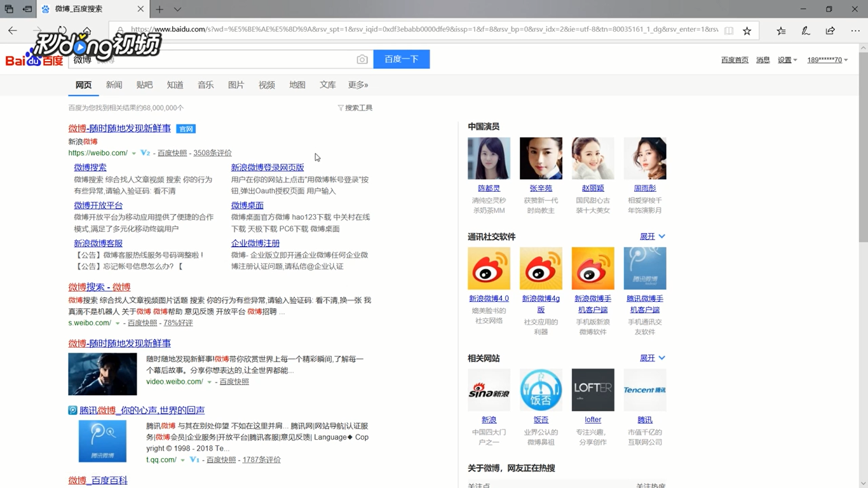Switch to the 图片 tab
Screen dimensions: 868x488
pos(236,85)
